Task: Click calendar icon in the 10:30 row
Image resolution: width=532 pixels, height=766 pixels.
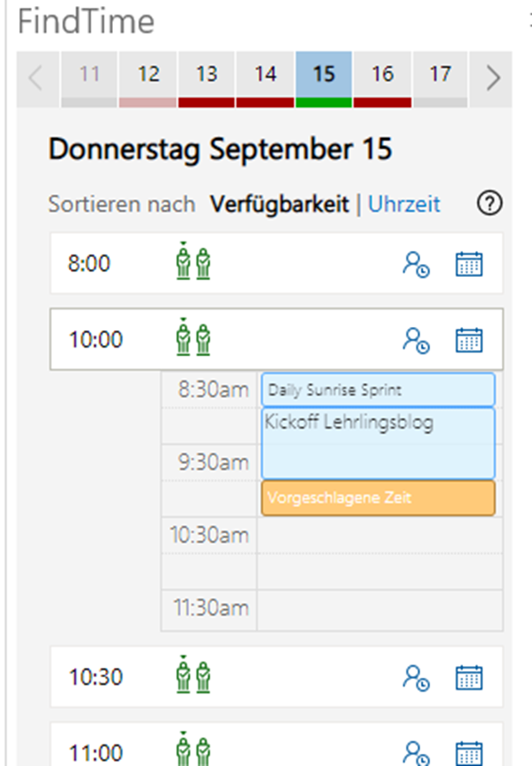Action: pyautogui.click(x=469, y=677)
